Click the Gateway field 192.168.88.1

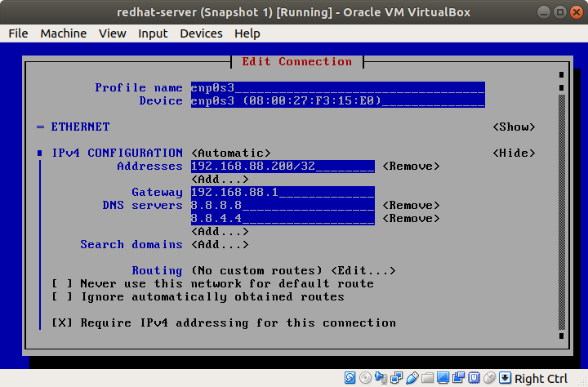coord(283,193)
